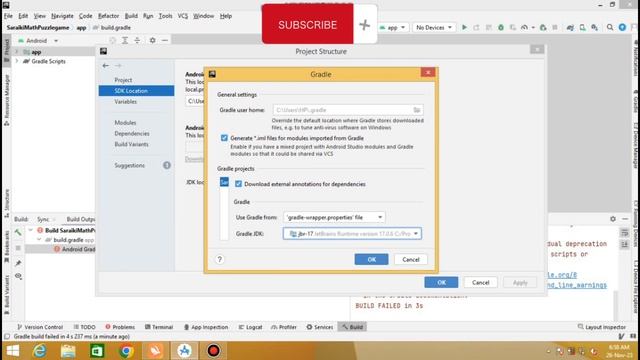The height and width of the screenshot is (360, 640).
Task: Select SDK Location in Project Structure sidebar
Action: [x=136, y=91]
